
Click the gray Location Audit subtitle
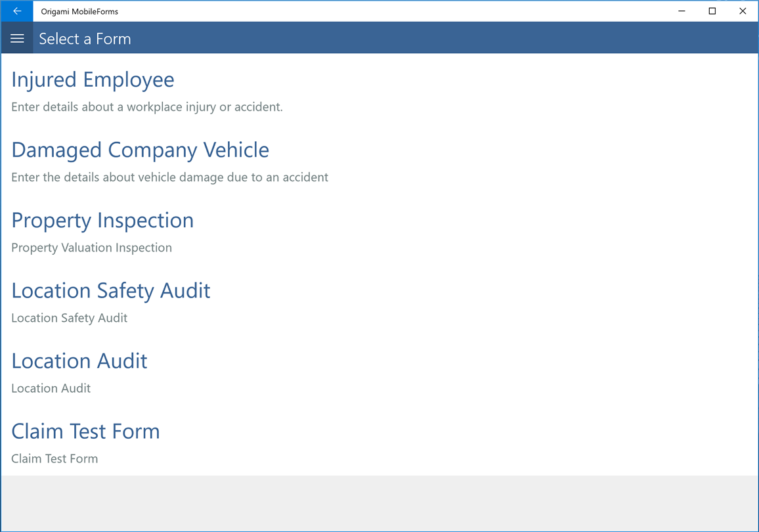[51, 388]
